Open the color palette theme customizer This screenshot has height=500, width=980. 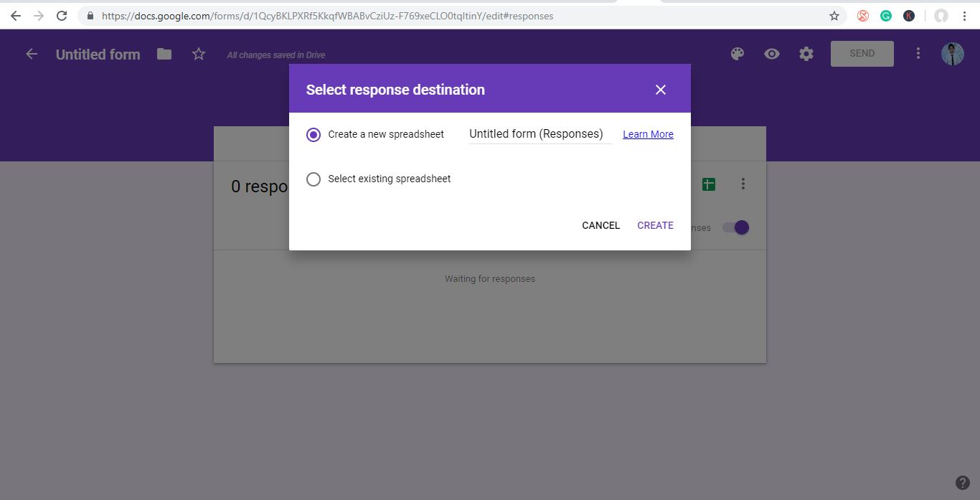point(738,54)
